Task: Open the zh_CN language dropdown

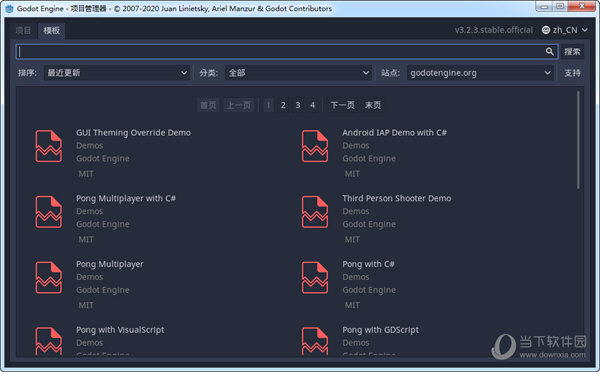Action: pos(565,30)
